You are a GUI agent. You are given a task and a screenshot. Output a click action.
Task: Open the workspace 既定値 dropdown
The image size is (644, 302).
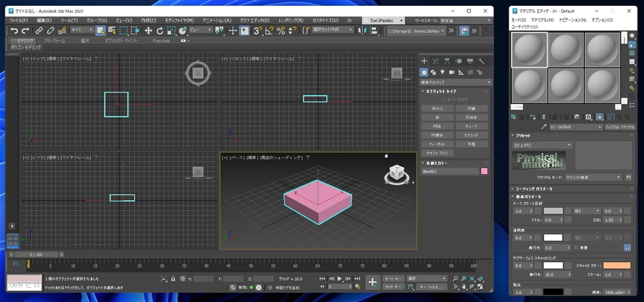pyautogui.click(x=466, y=20)
